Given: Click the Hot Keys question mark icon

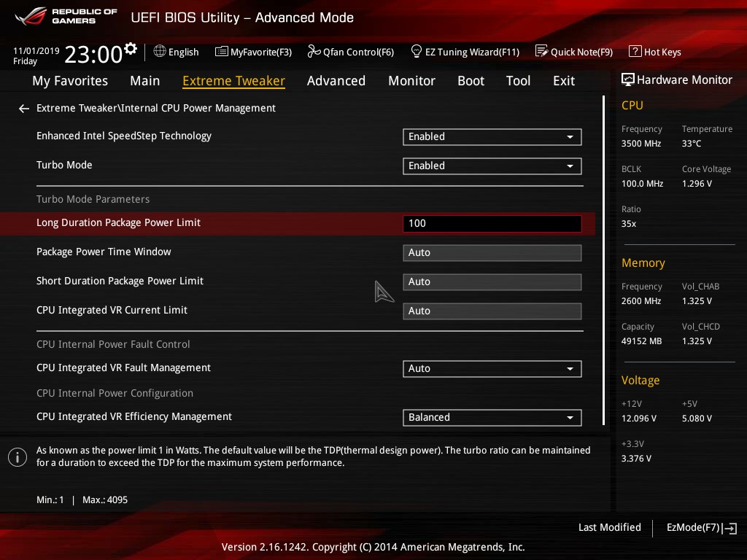Looking at the screenshot, I should coord(635,51).
